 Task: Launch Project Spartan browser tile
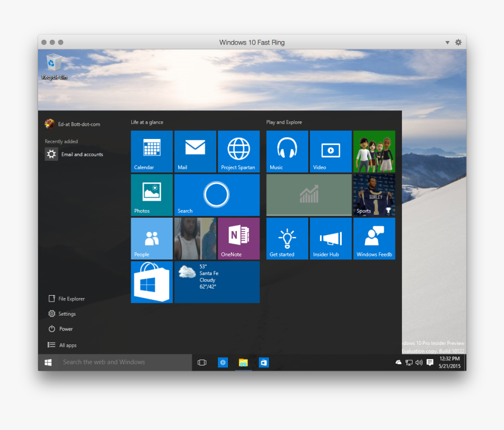[x=239, y=151]
